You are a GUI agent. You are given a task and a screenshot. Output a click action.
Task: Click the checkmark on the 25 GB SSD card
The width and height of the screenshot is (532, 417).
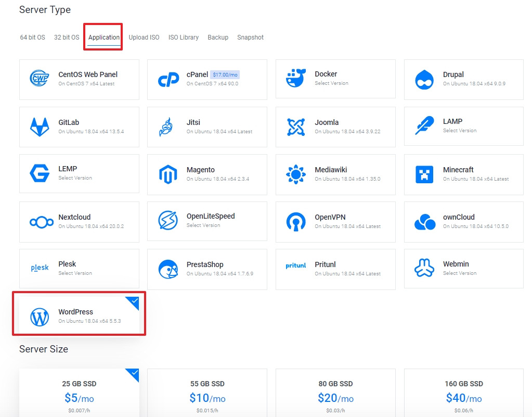click(x=134, y=373)
